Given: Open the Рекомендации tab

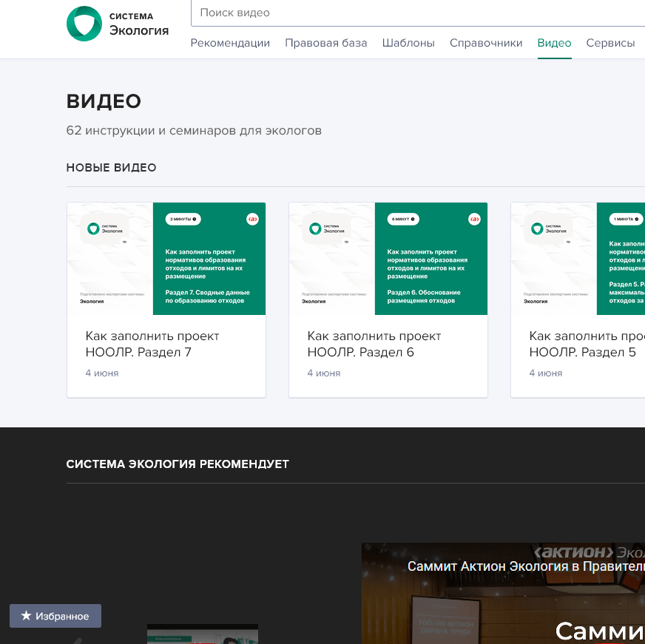Looking at the screenshot, I should click(230, 43).
